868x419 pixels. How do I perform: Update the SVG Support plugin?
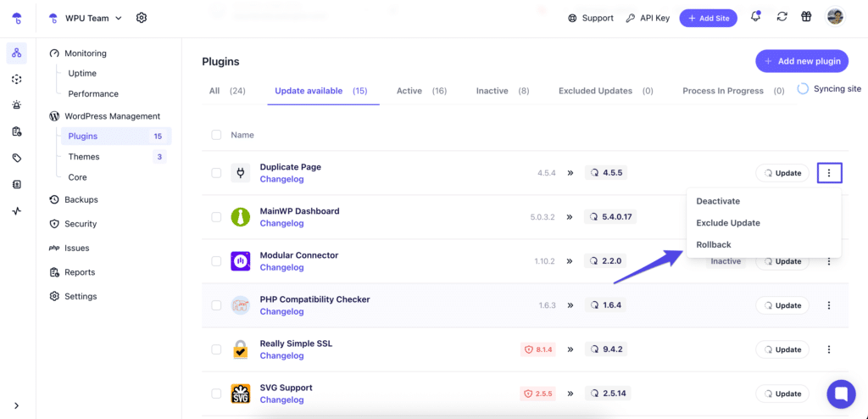pos(782,394)
